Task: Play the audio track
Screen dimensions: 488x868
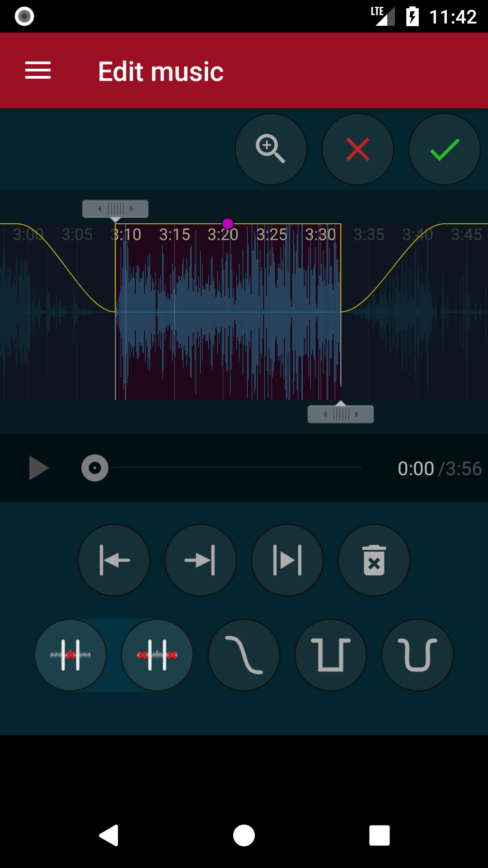Action: point(39,468)
